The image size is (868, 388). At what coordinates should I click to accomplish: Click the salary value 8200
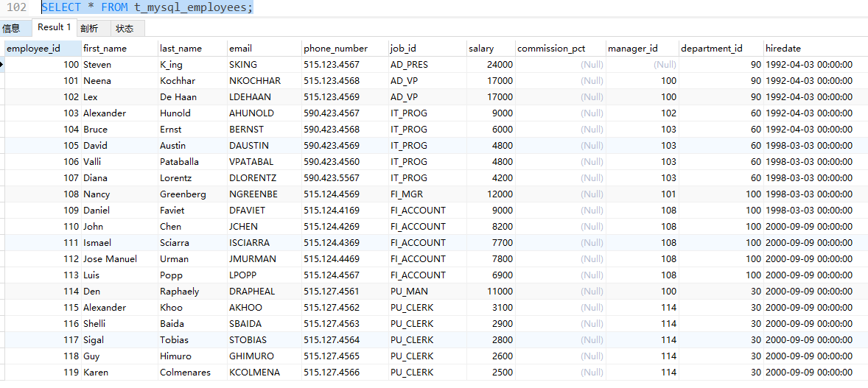[491, 226]
